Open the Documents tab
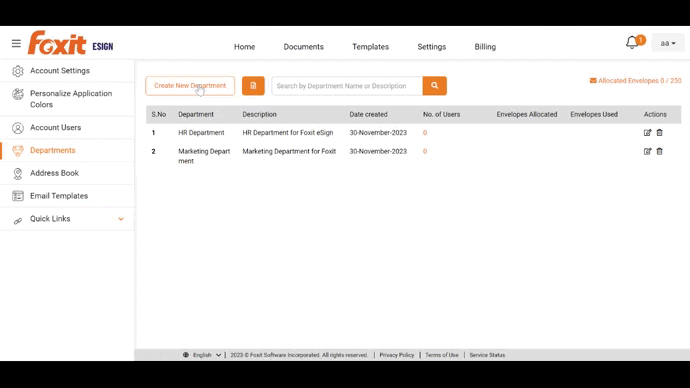This screenshot has height=388, width=690. (303, 47)
